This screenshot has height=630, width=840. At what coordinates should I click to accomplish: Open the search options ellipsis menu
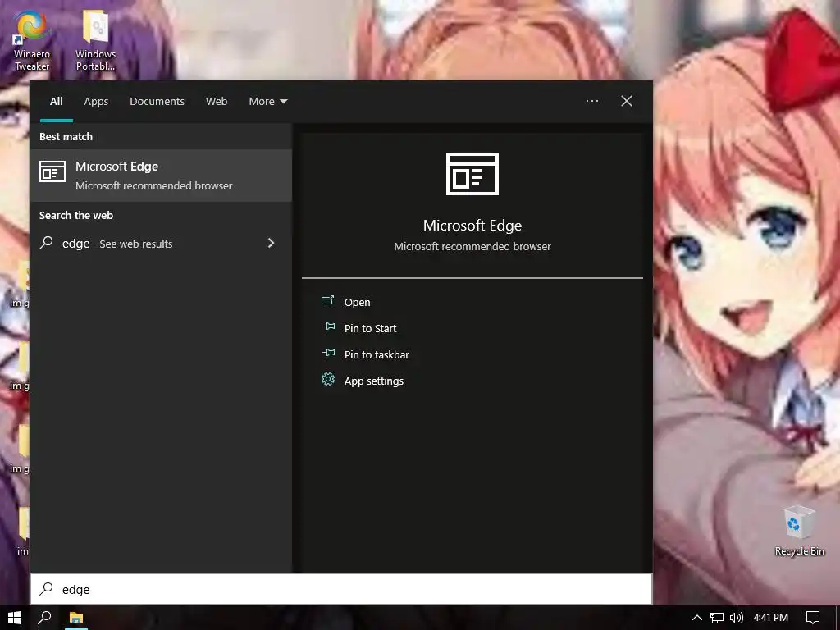[592, 101]
